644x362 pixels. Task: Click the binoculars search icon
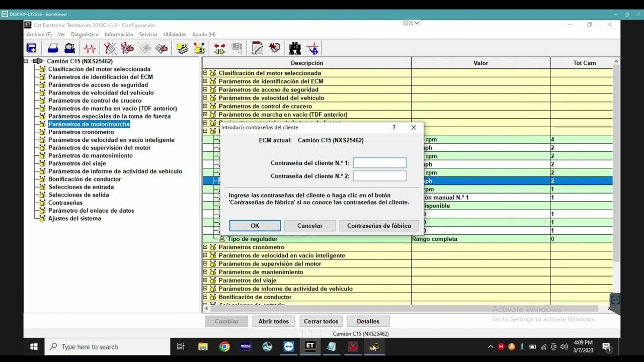[x=295, y=48]
